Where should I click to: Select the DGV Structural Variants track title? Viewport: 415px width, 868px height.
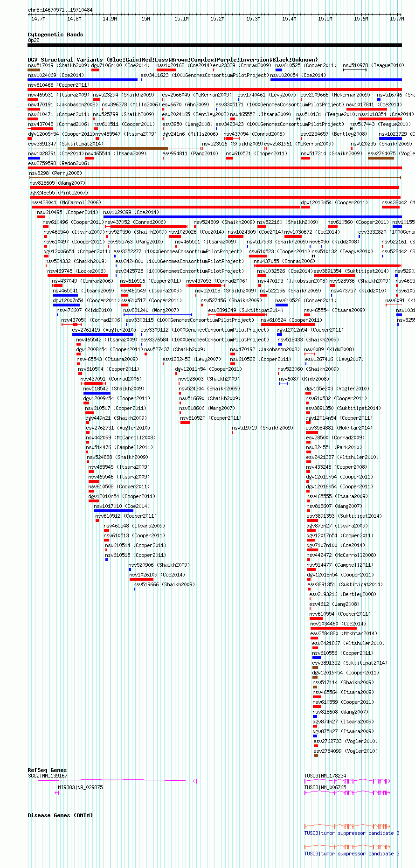pyautogui.click(x=173, y=60)
